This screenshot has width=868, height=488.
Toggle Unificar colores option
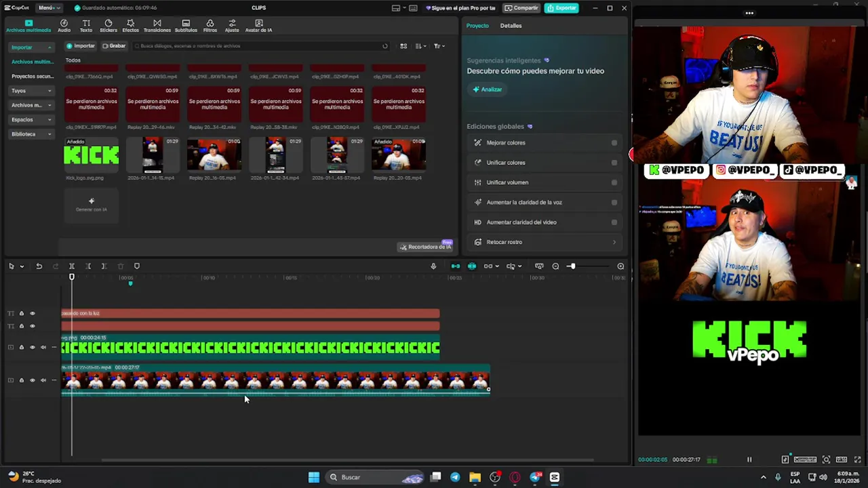coord(614,163)
